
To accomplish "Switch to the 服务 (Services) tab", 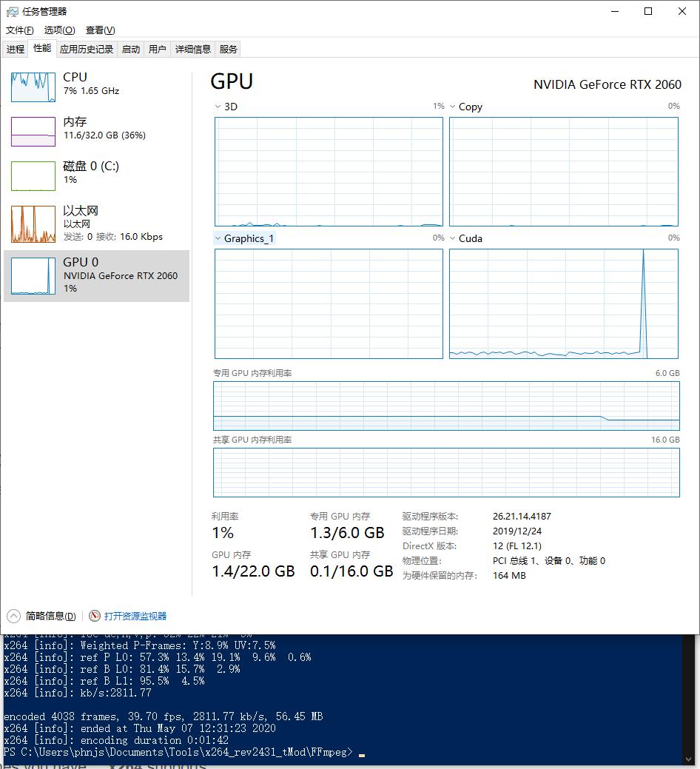I will tap(228, 49).
